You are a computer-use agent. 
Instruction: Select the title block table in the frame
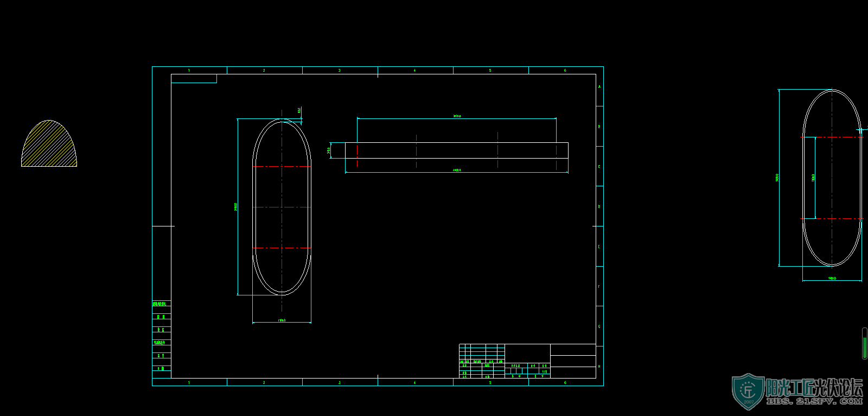click(x=527, y=361)
